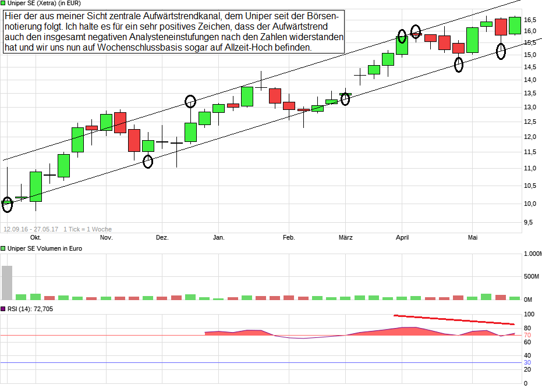Click the 'März' month label

(345, 237)
